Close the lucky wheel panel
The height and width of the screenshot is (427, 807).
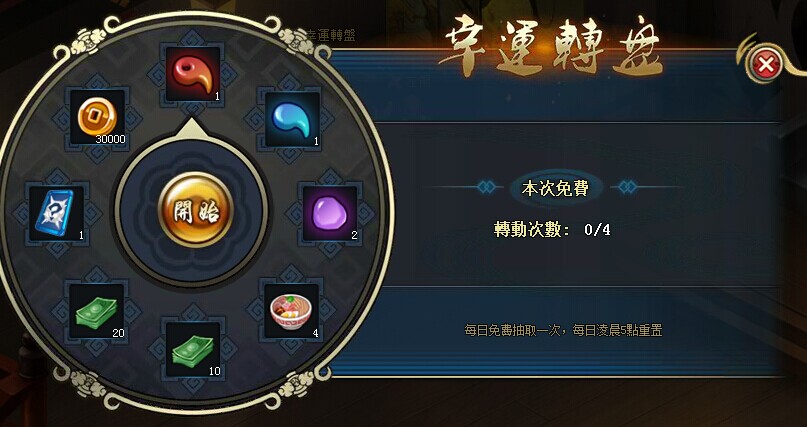click(x=766, y=65)
